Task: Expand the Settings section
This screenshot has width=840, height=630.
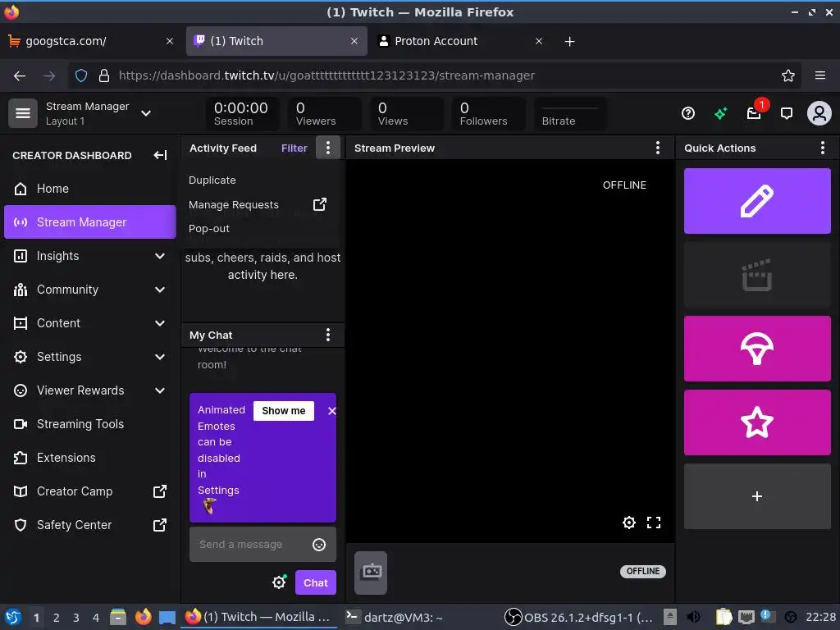Action: tap(160, 357)
